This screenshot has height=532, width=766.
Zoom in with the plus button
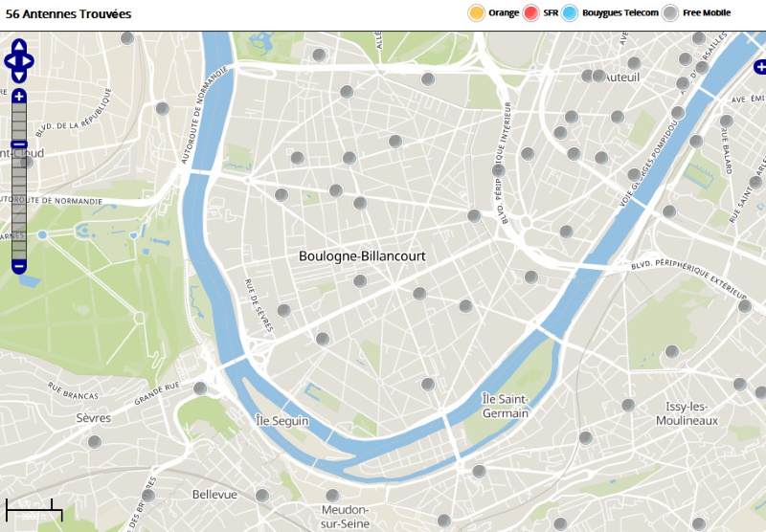[19, 96]
